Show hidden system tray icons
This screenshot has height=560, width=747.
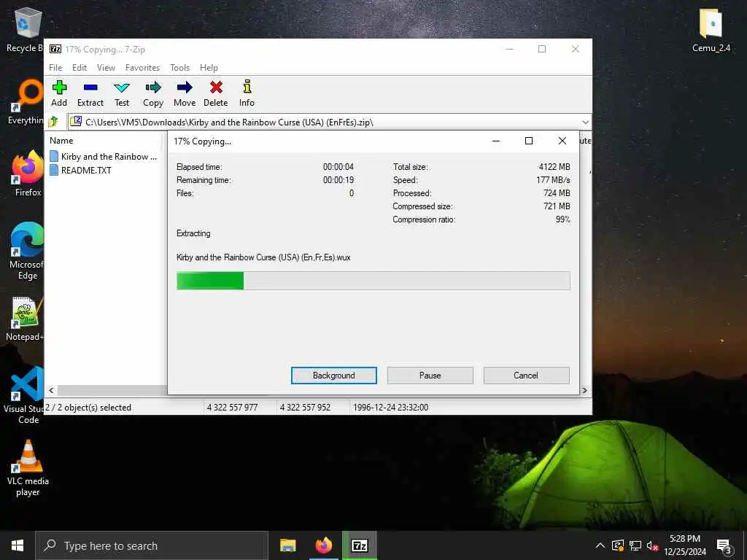click(x=600, y=545)
